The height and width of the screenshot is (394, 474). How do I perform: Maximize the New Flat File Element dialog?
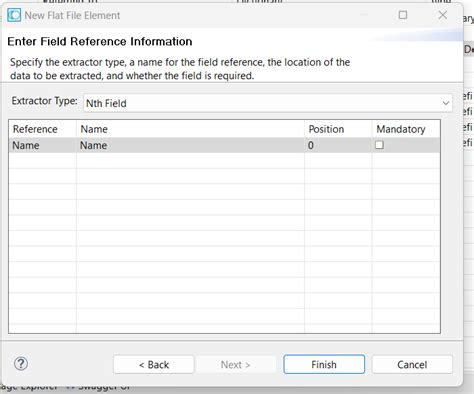[403, 15]
